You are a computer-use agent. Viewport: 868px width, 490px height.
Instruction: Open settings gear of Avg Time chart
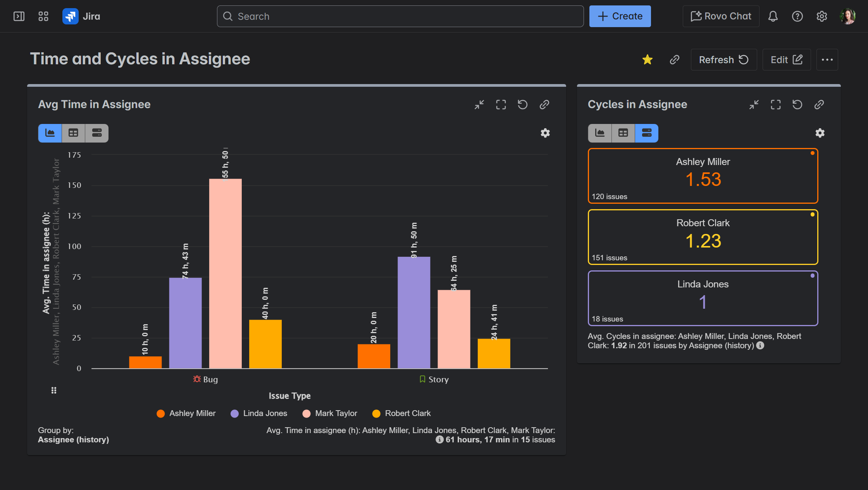545,133
